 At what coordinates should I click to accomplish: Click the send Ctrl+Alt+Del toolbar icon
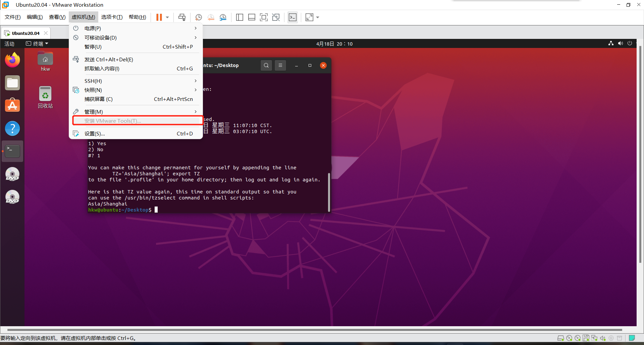point(182,17)
